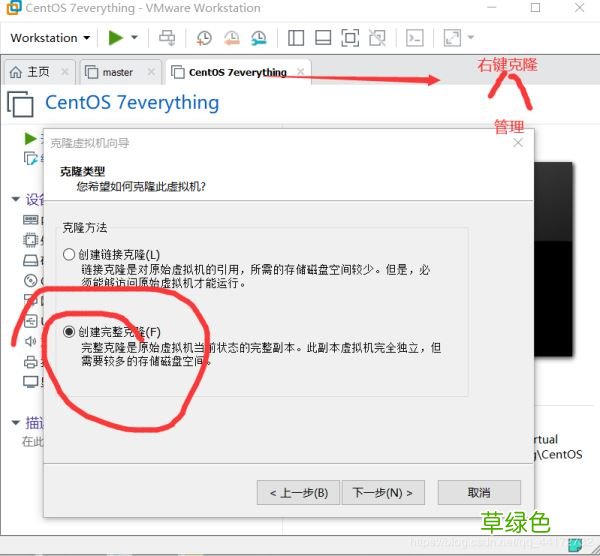This screenshot has height=556, width=600.
Task: Click the sound card device icon
Action: (x=31, y=341)
